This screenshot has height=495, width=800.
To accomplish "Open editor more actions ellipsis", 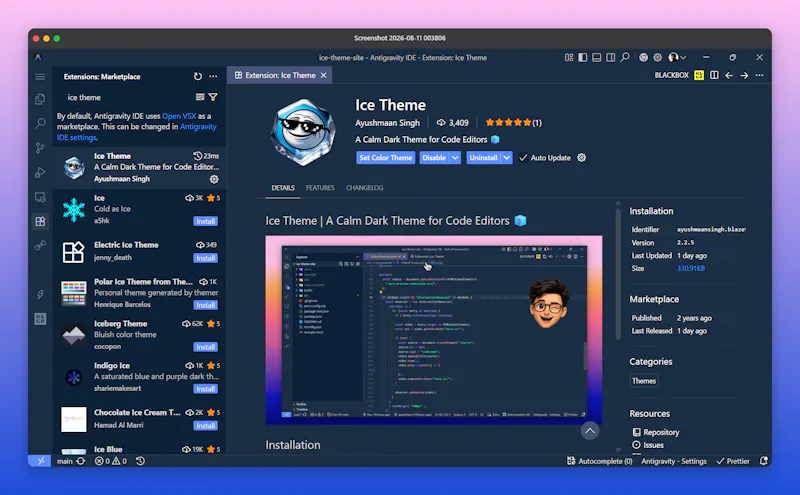I will pos(760,75).
